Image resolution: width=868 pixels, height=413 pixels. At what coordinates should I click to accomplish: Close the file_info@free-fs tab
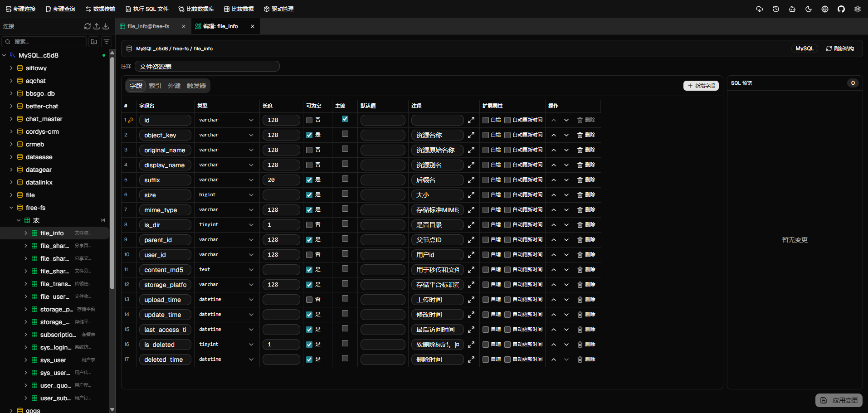(184, 26)
